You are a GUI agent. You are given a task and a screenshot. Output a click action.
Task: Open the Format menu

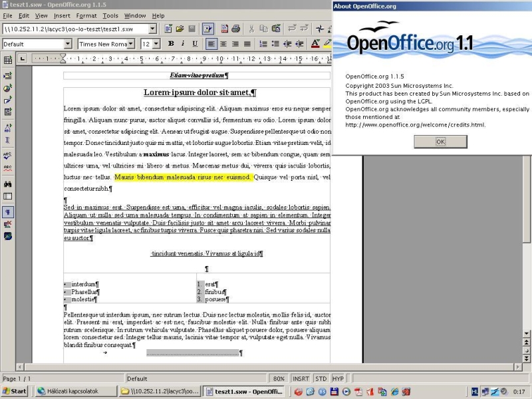pos(86,15)
